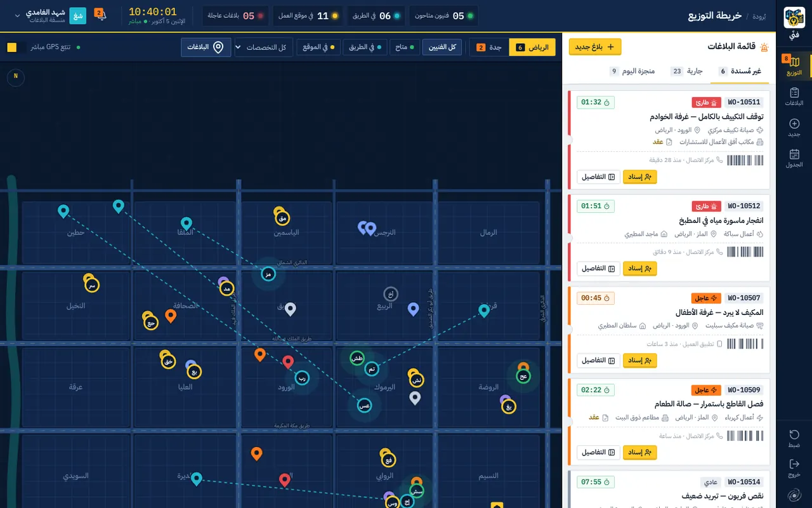Image resolution: width=812 pixels, height=508 pixels.
Task: Filter technicians by في الموقع status
Action: [x=318, y=47]
